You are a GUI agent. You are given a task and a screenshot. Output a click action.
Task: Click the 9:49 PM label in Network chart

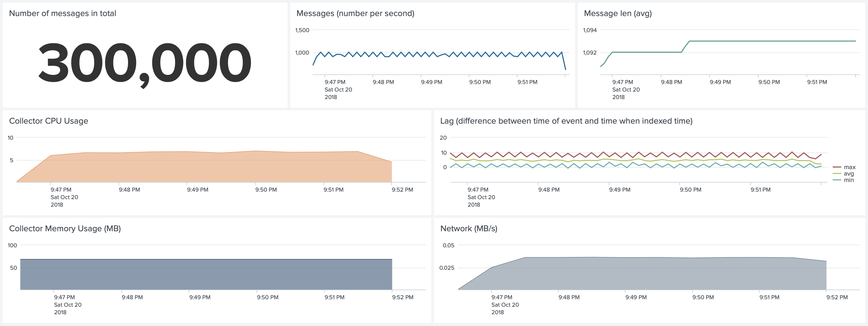pos(635,297)
